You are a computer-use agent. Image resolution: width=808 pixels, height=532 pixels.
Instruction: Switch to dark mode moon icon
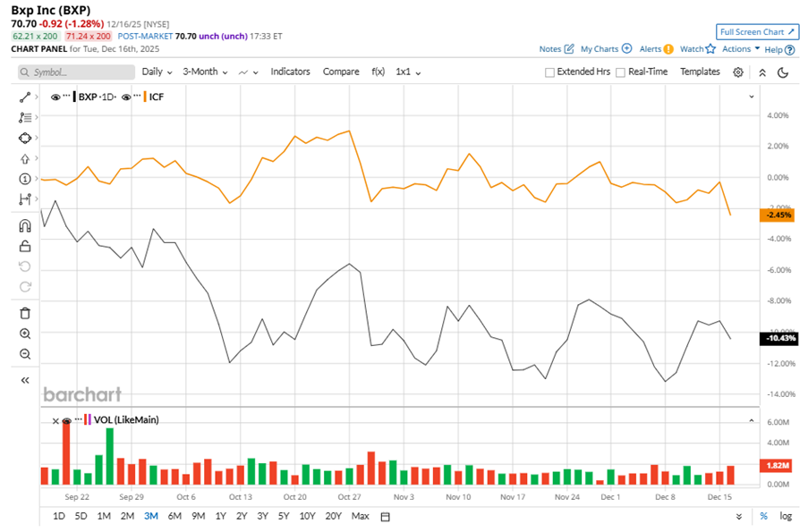coord(783,72)
